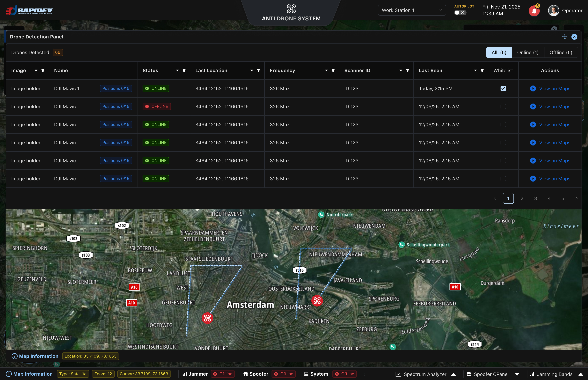Screen dimensions: 588x380
Task: Check whitelist box for the offline DJI Mavic
Action: [503, 107]
